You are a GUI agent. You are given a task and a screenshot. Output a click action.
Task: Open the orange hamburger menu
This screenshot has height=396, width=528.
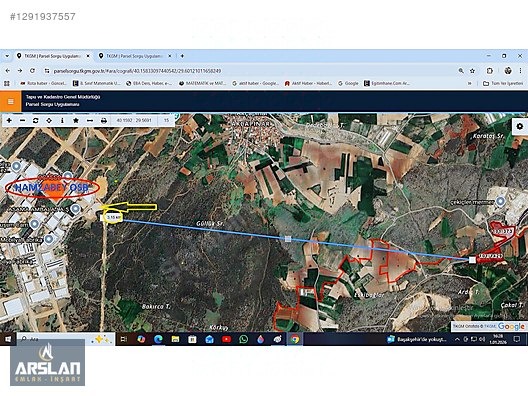(x=11, y=101)
